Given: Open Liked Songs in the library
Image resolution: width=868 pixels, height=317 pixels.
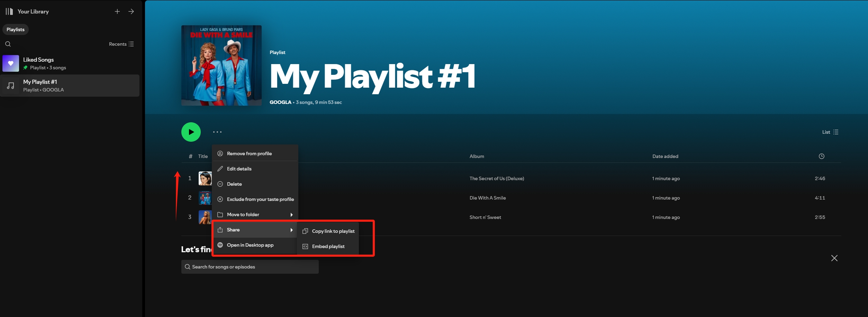Looking at the screenshot, I should 70,63.
